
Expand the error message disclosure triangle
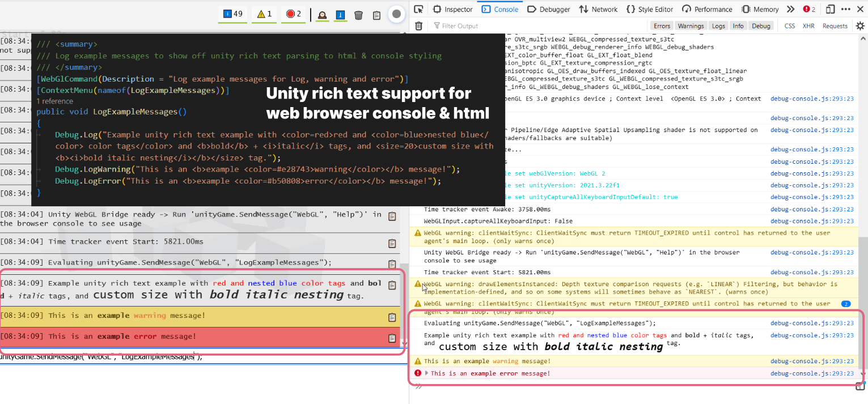[427, 373]
